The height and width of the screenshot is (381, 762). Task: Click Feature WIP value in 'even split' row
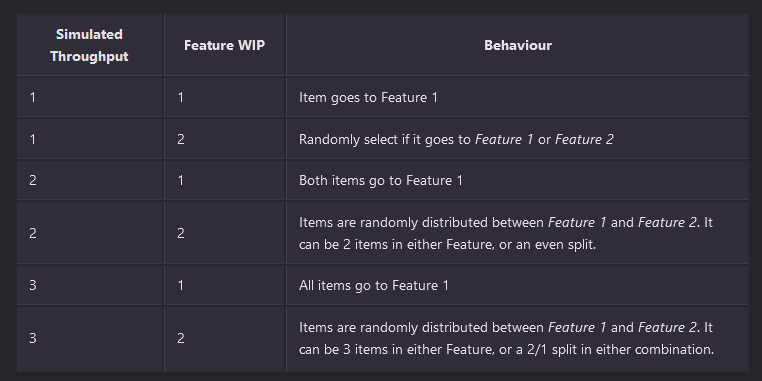(x=181, y=233)
